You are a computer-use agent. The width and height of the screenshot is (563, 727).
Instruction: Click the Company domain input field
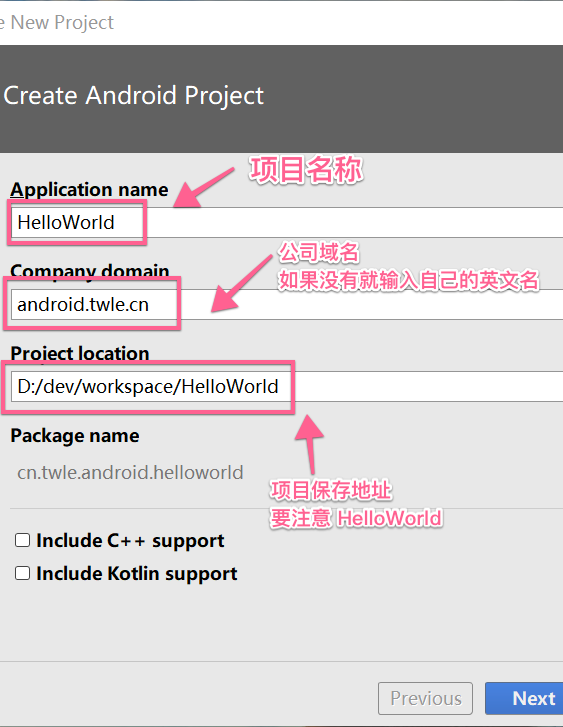pyautogui.click(x=287, y=304)
